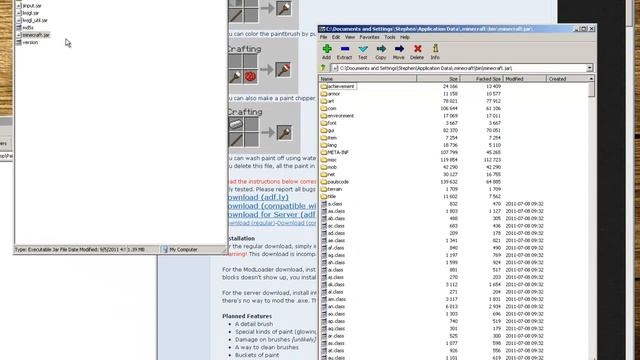Select the terrain folder

(x=331, y=189)
